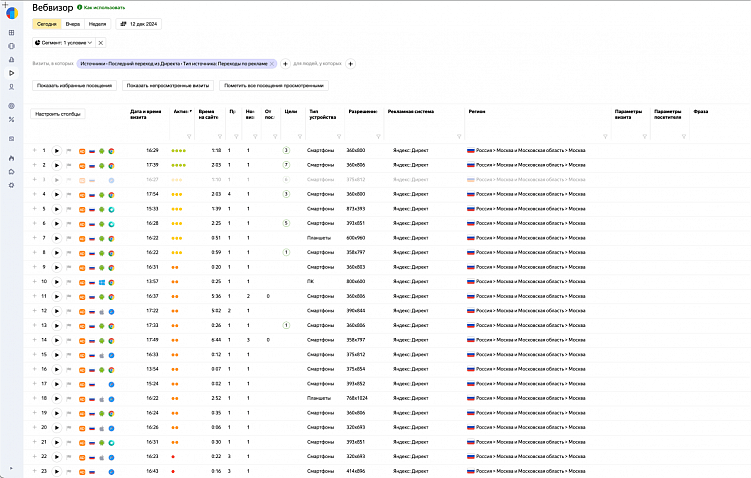Click Настроить столбцы button

click(x=58, y=114)
